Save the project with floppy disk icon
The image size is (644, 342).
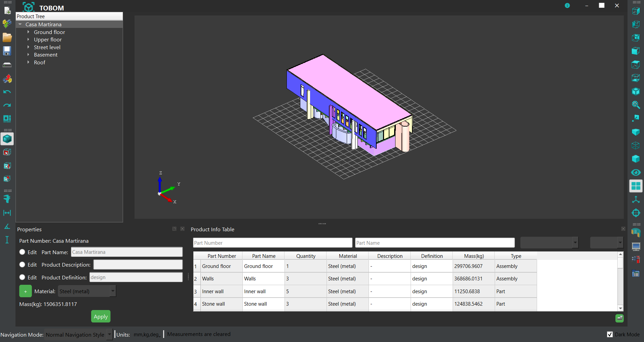7,51
